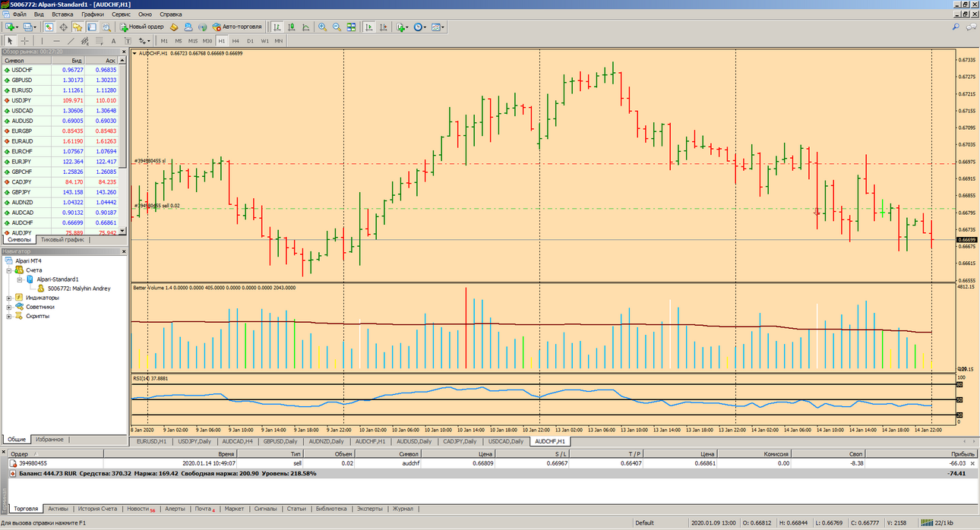
Task: Collapse the Счета tree node
Action: point(9,270)
